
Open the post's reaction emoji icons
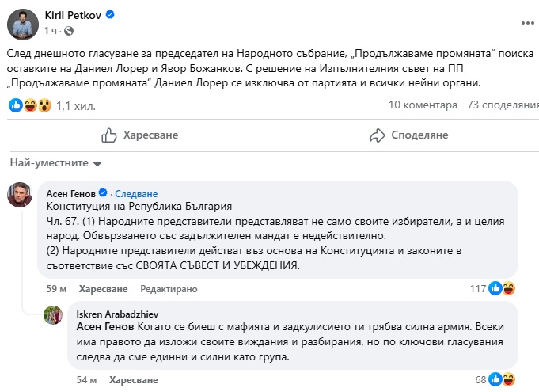(x=29, y=105)
